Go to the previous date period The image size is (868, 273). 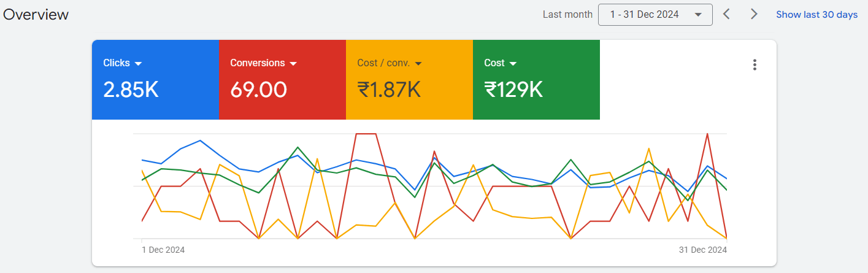click(x=726, y=14)
